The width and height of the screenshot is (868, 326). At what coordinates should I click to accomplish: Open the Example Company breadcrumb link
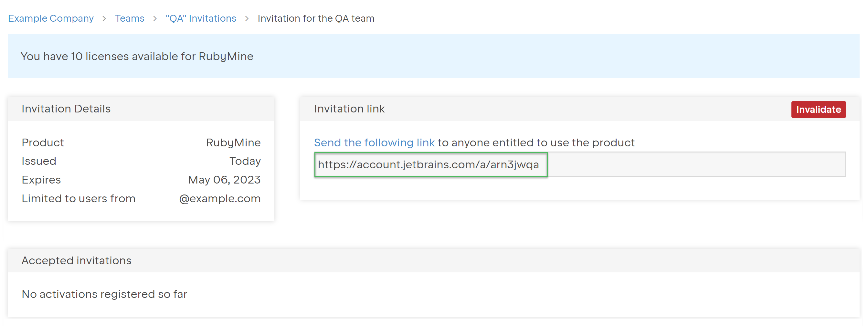[50, 18]
